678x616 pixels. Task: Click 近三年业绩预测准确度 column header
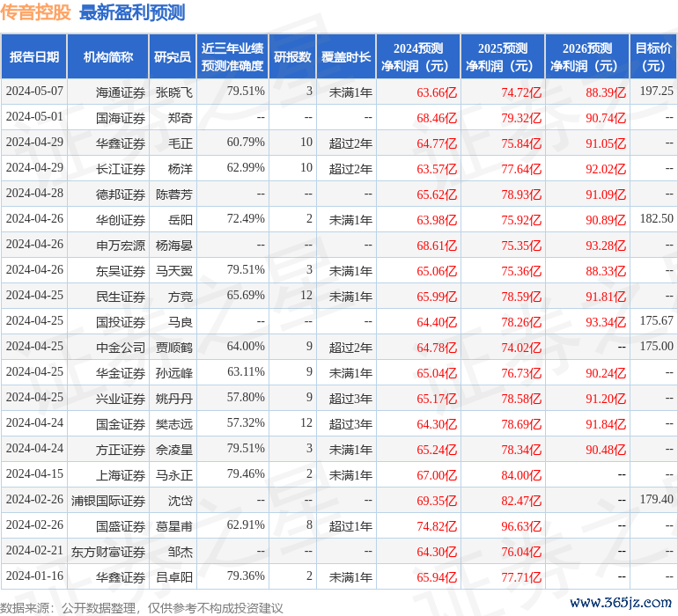coord(232,56)
